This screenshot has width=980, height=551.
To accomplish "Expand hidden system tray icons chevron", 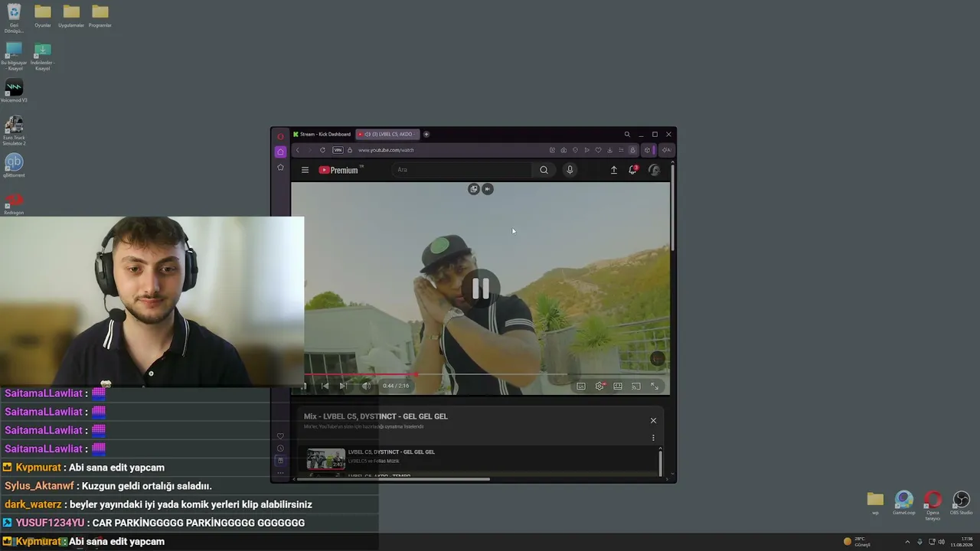I will tap(907, 542).
